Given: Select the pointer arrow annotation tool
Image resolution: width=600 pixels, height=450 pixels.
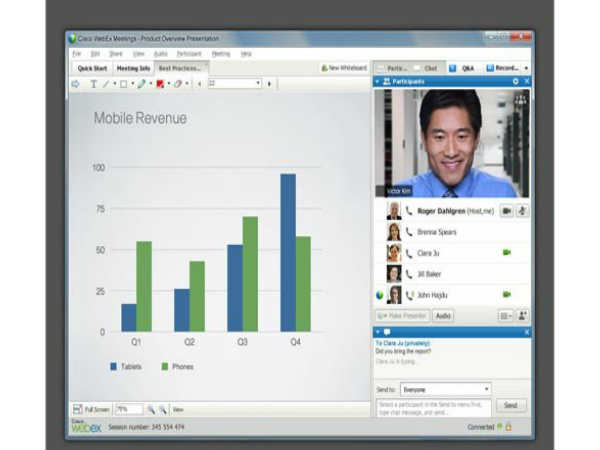Looking at the screenshot, I should tap(75, 83).
